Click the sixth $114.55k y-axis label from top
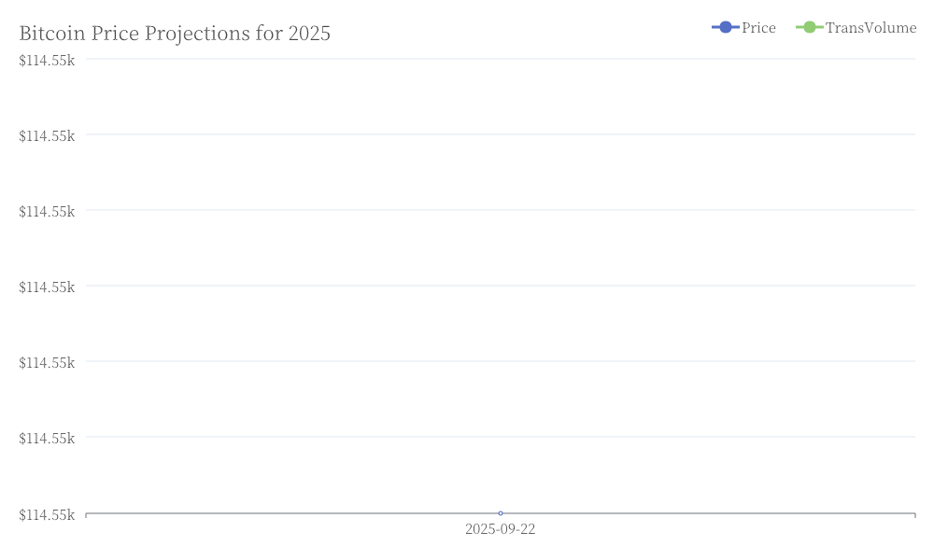The width and height of the screenshot is (934, 560). [47, 438]
